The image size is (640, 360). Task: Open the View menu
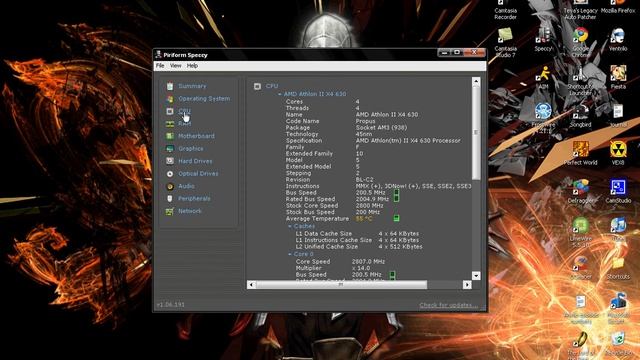[176, 65]
